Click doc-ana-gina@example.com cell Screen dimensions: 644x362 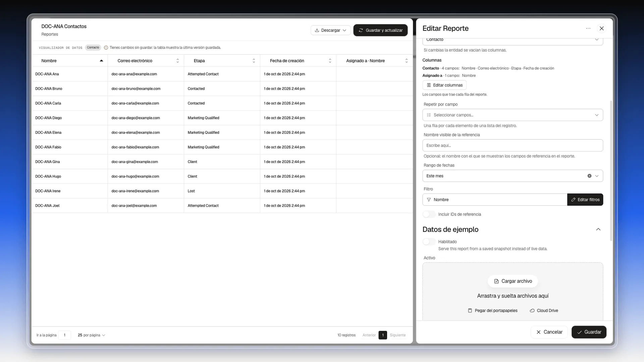pos(135,162)
